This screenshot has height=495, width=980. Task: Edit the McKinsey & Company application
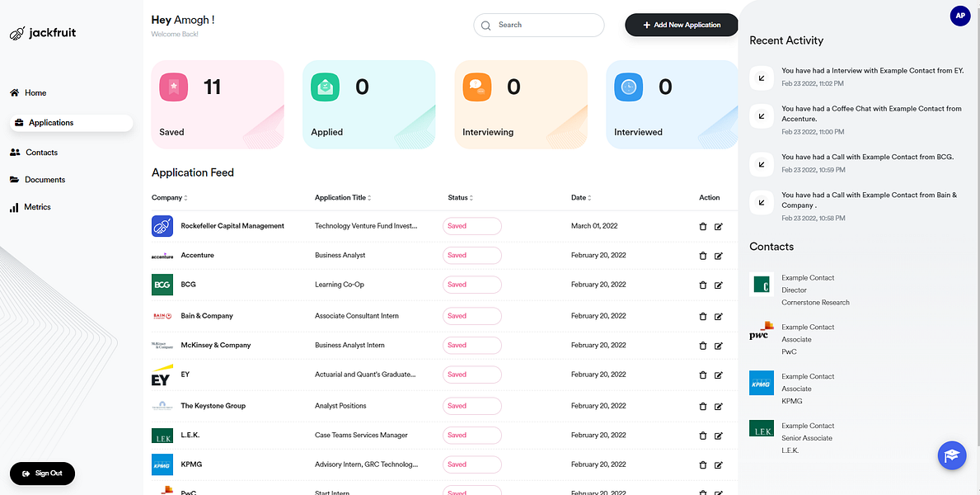[718, 346]
